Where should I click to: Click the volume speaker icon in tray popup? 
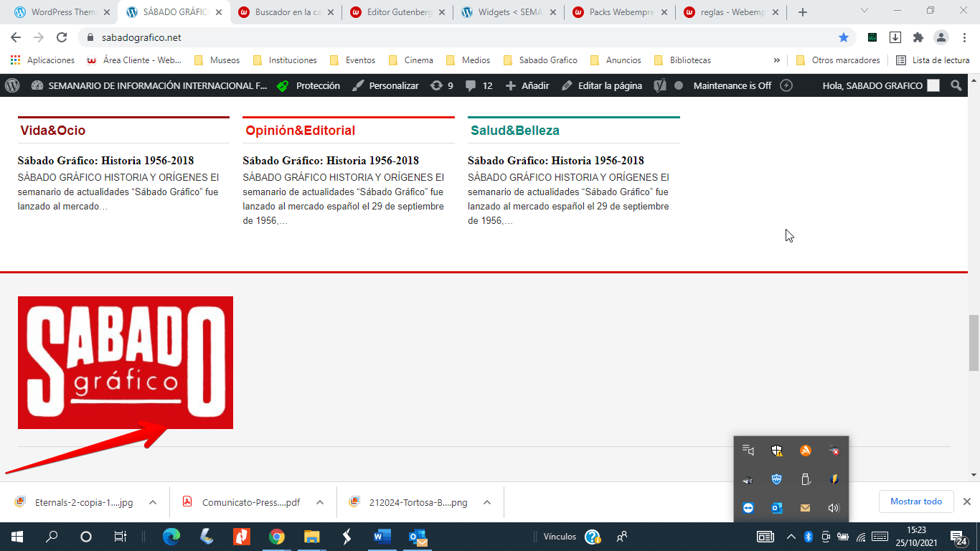tap(833, 508)
